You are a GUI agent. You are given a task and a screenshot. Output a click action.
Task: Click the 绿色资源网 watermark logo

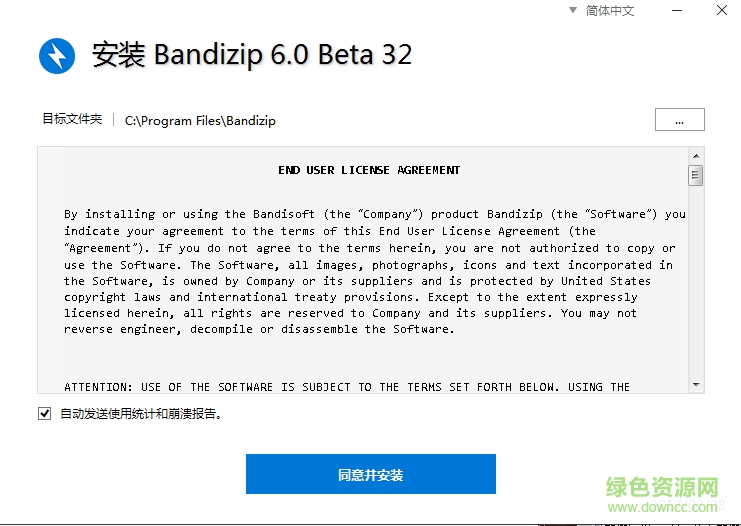click(x=663, y=487)
